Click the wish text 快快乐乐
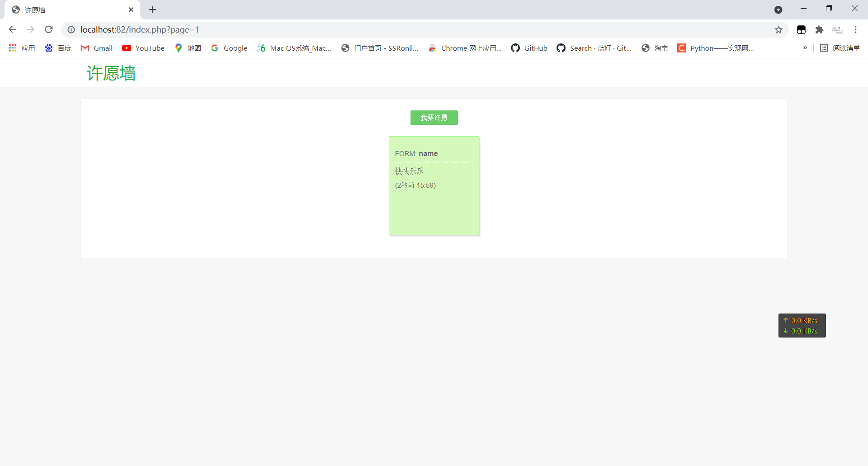 tap(409, 171)
